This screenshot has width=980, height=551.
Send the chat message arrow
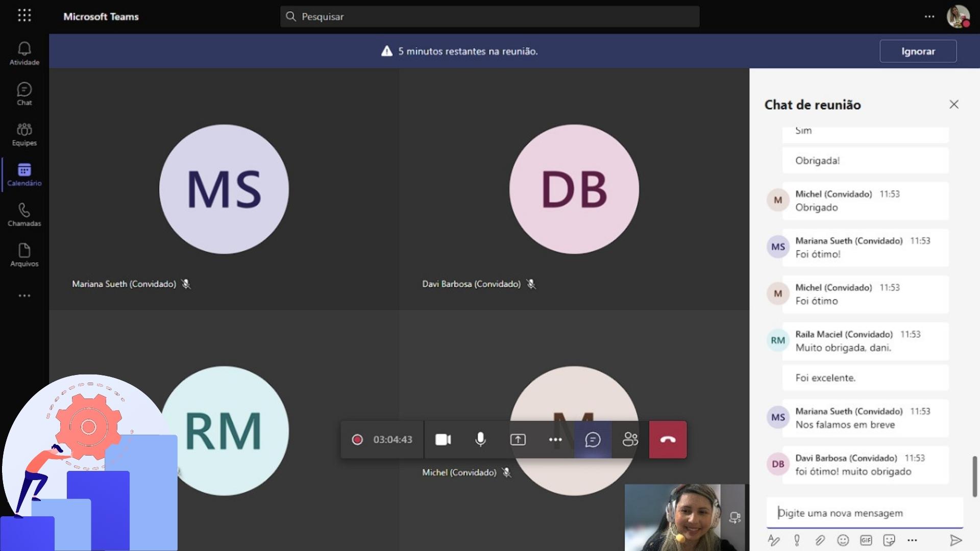click(955, 540)
